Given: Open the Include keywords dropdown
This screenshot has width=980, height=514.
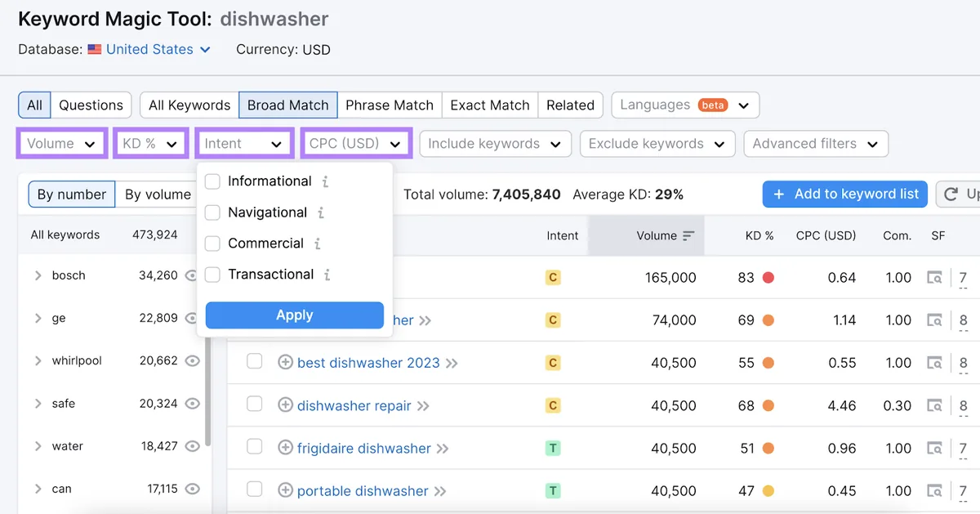Looking at the screenshot, I should [x=495, y=144].
